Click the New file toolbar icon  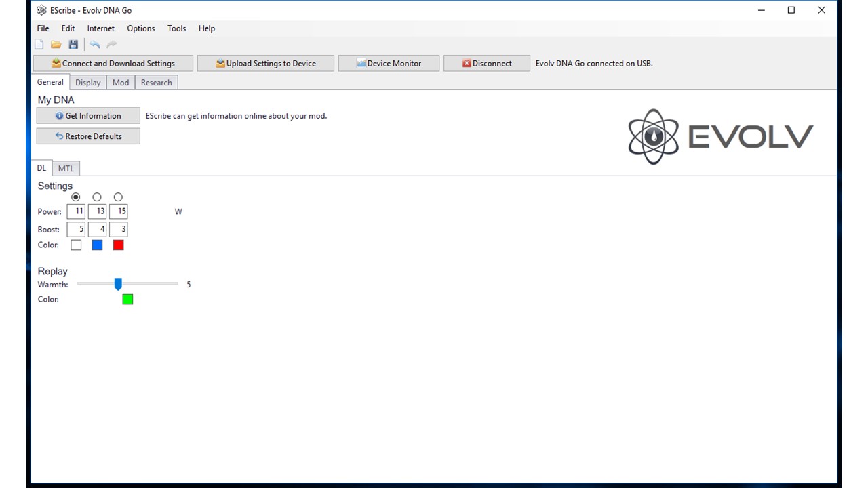click(x=39, y=45)
